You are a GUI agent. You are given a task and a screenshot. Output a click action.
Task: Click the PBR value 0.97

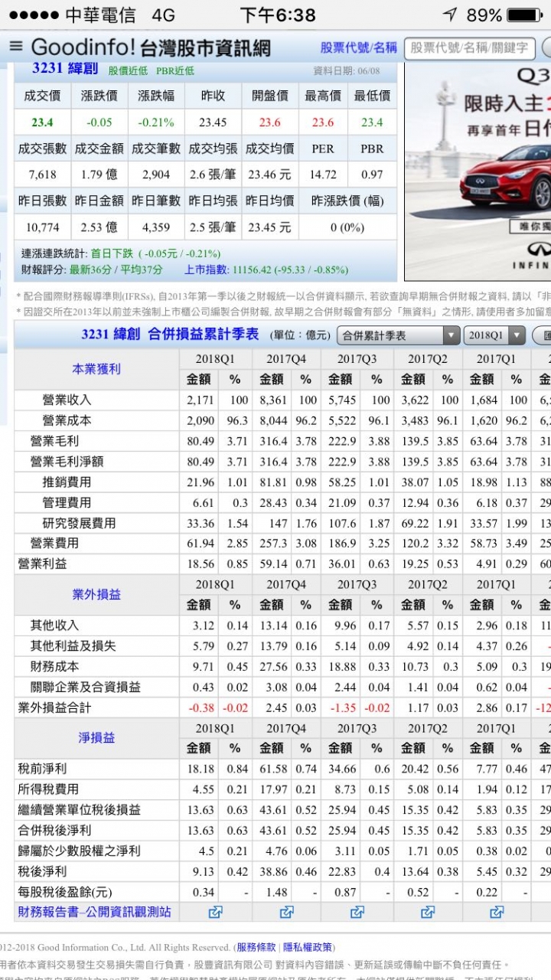(372, 175)
